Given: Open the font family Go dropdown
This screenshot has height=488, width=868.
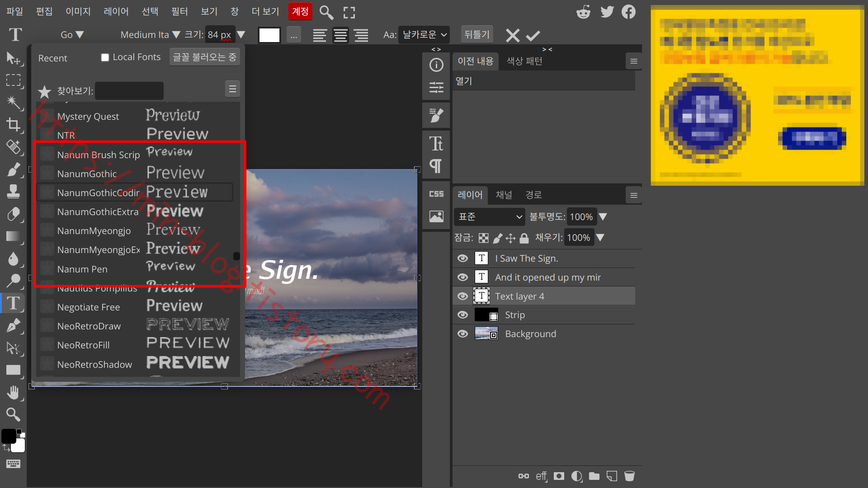Looking at the screenshot, I should [x=72, y=35].
